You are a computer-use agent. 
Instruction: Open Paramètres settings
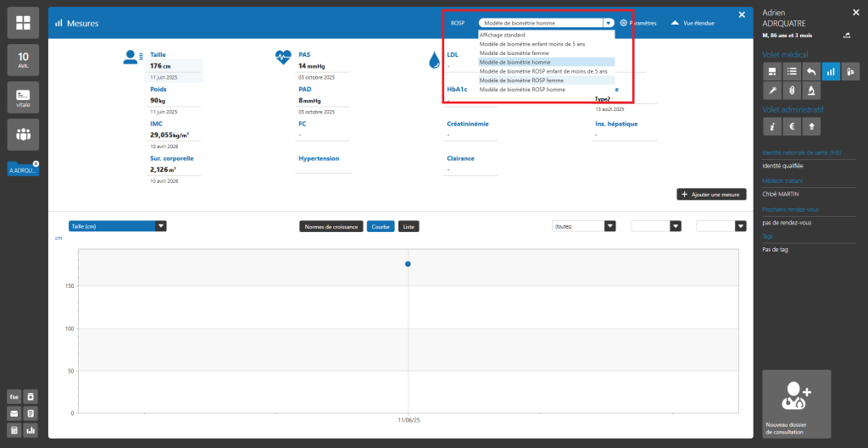(x=638, y=24)
